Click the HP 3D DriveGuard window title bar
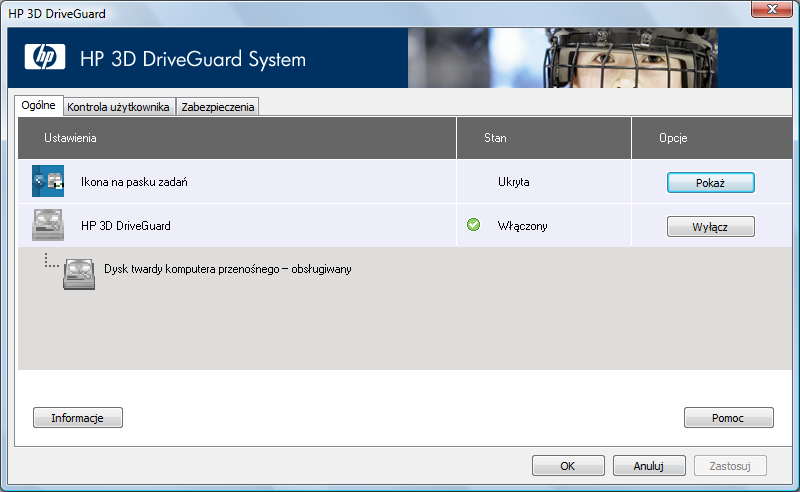800x492 pixels. tap(378, 13)
